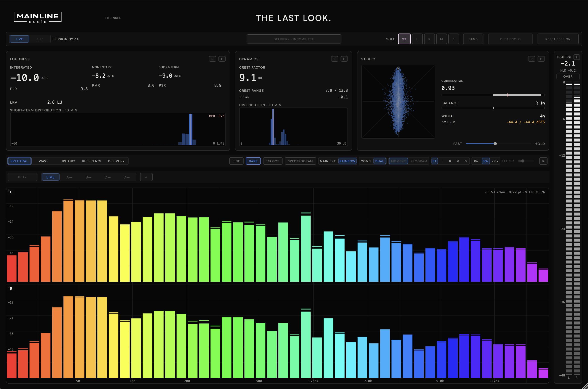Click the OVER indicator under True Peak
Image resolution: width=588 pixels, height=389 pixels.
coord(568,76)
